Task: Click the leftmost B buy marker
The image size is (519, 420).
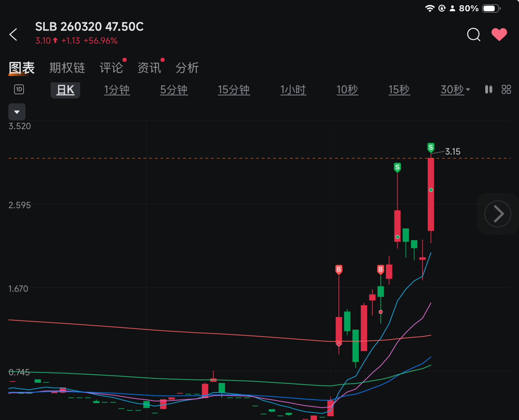Action: [339, 270]
